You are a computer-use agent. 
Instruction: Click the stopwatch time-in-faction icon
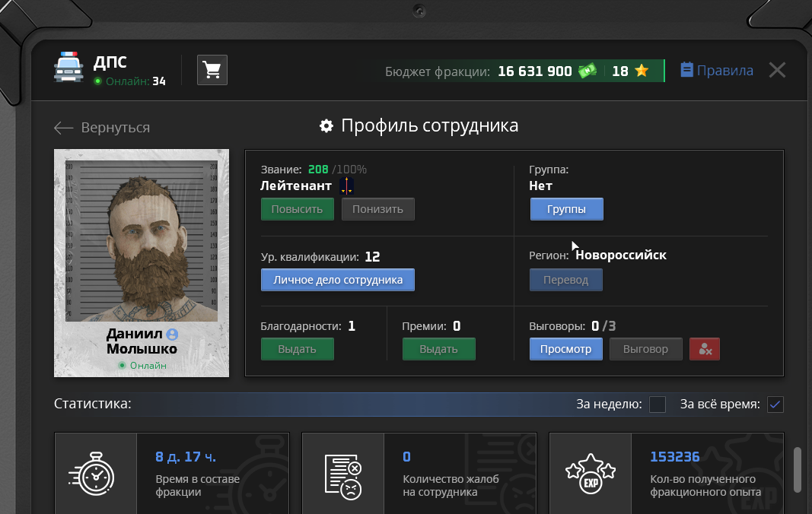click(91, 474)
